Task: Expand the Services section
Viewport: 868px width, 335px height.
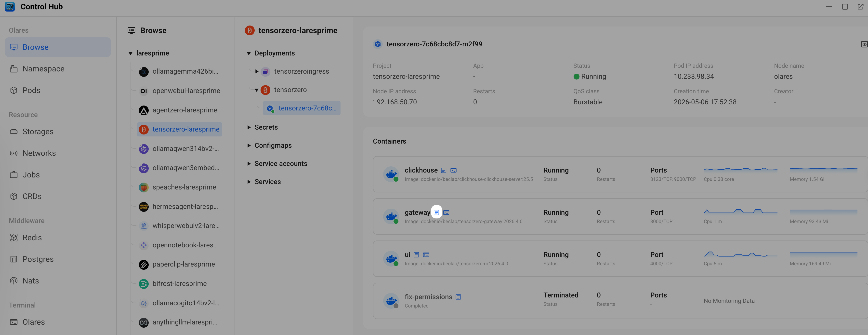Action: pyautogui.click(x=249, y=182)
